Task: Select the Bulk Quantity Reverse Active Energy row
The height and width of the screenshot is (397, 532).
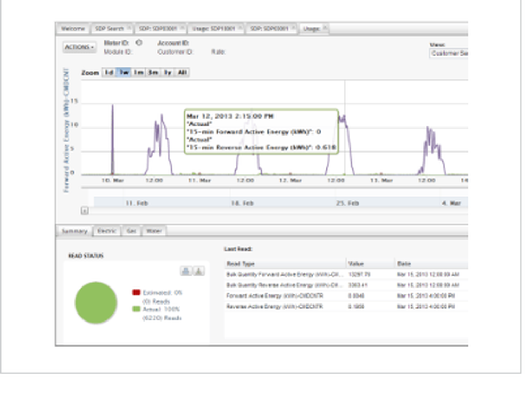Action: pyautogui.click(x=346, y=285)
